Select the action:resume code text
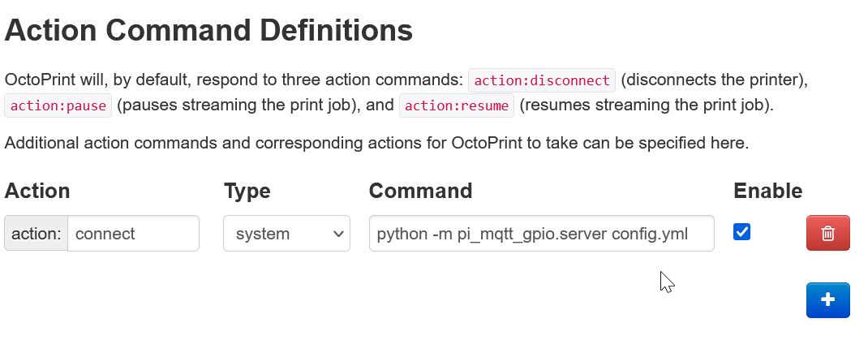Image resolution: width=868 pixels, height=353 pixels. click(457, 105)
